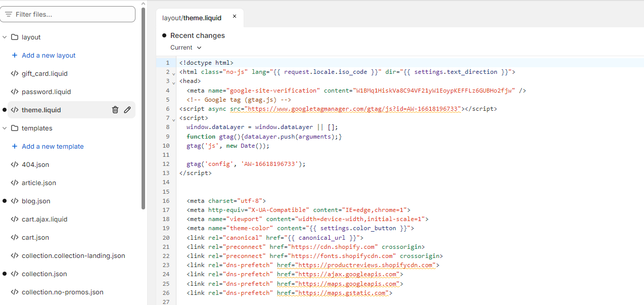Select the 404.json code file icon
Viewport: 644px width, 305px height.
(15, 164)
